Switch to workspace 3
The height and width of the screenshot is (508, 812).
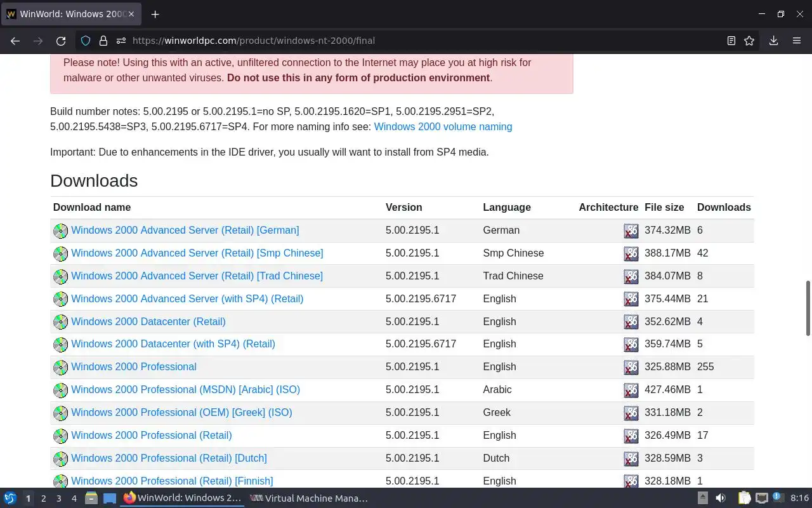[58, 498]
